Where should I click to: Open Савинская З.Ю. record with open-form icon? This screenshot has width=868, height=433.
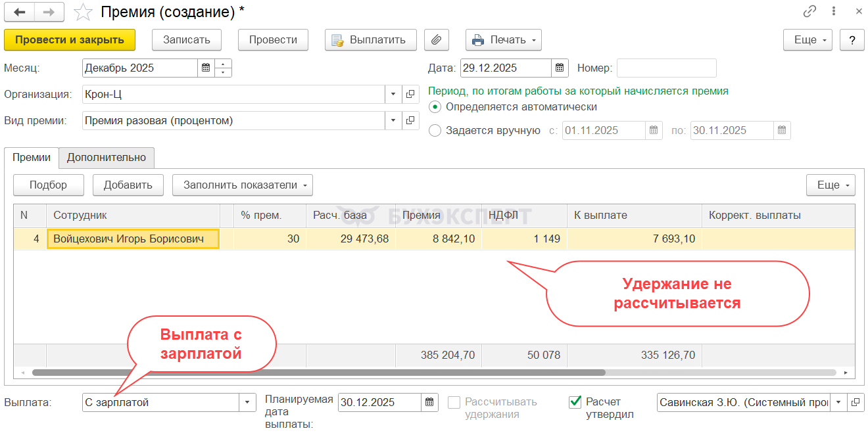pyautogui.click(x=856, y=402)
